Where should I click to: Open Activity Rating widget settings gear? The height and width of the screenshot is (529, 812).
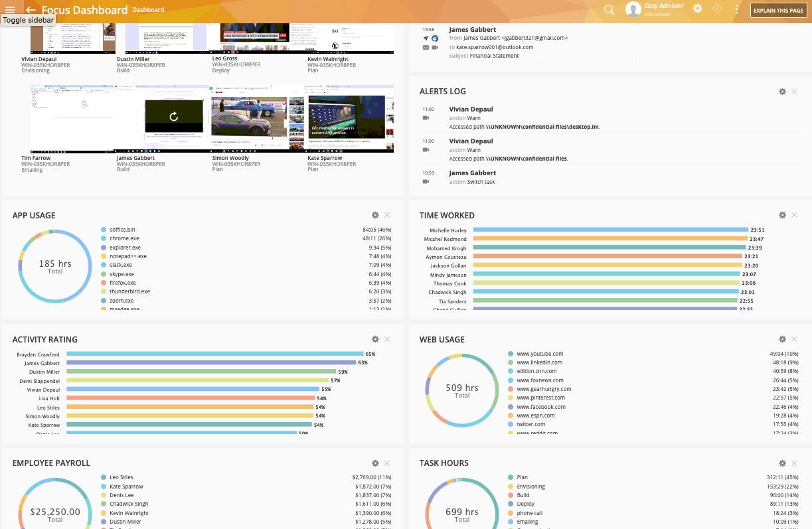click(x=375, y=339)
